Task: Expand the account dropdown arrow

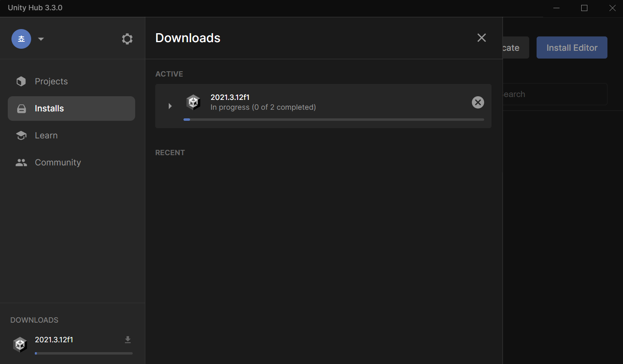Action: click(x=41, y=39)
